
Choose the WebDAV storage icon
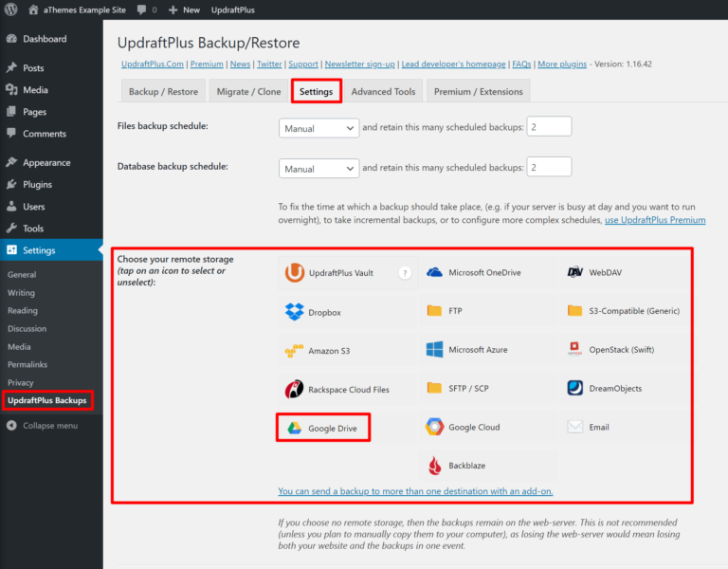click(x=574, y=272)
